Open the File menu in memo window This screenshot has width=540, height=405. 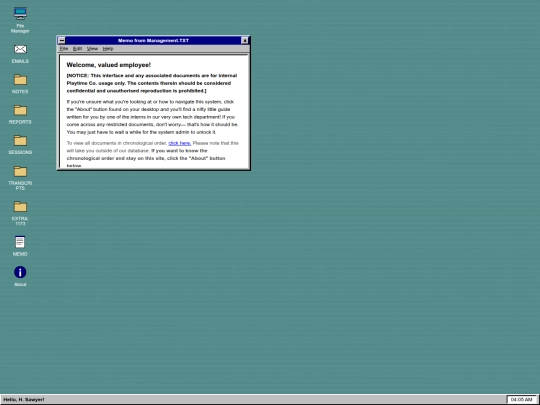pyautogui.click(x=64, y=49)
